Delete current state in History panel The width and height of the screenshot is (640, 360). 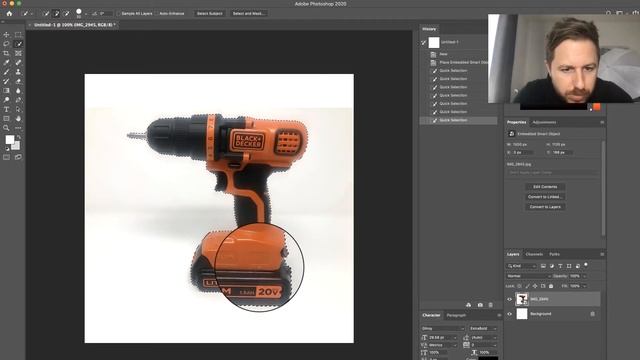[x=491, y=305]
